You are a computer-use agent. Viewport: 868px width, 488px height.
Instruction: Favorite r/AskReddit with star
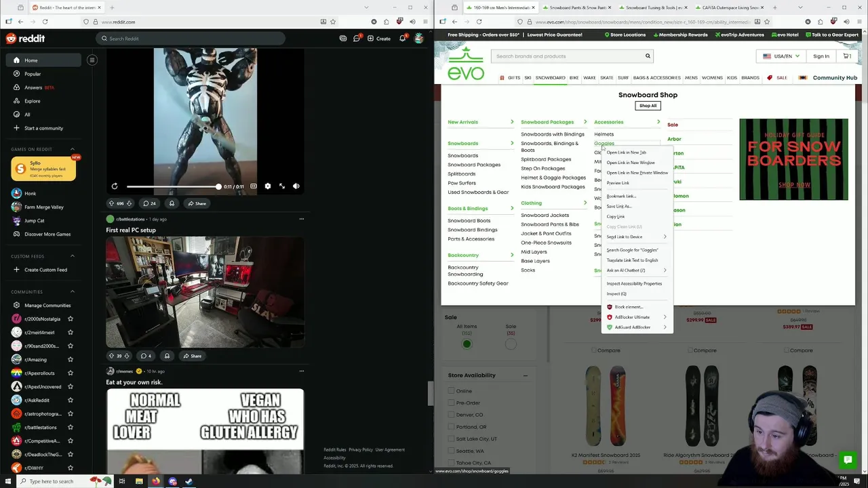[71, 400]
